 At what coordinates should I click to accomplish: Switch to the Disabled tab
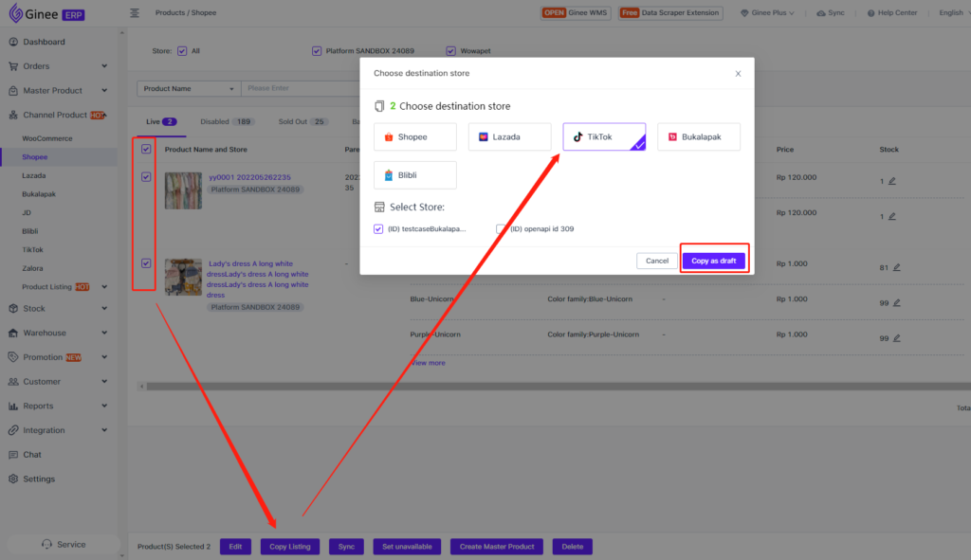click(227, 122)
